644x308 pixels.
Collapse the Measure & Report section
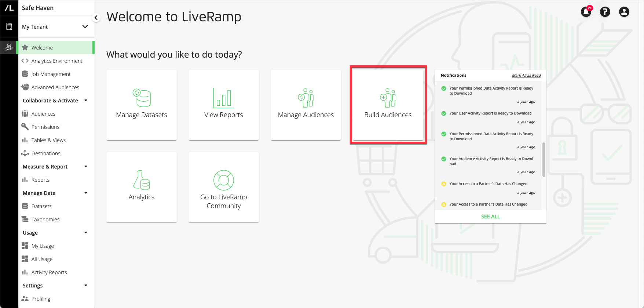[86, 166]
